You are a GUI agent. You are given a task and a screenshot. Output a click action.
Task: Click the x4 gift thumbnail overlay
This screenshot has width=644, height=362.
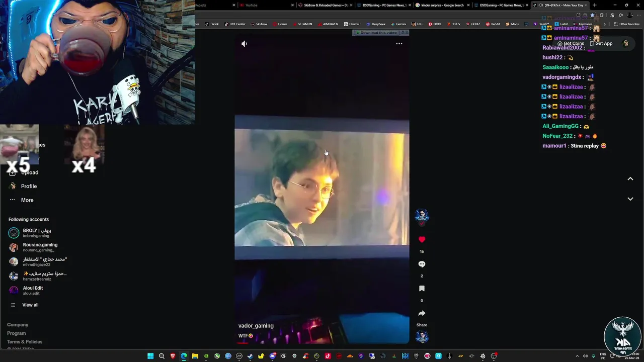pyautogui.click(x=84, y=150)
